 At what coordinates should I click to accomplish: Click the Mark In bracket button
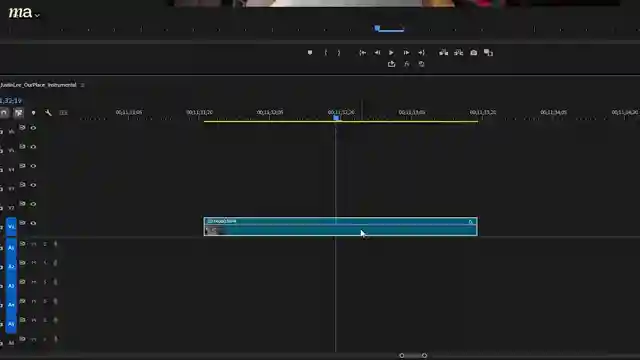(x=325, y=53)
